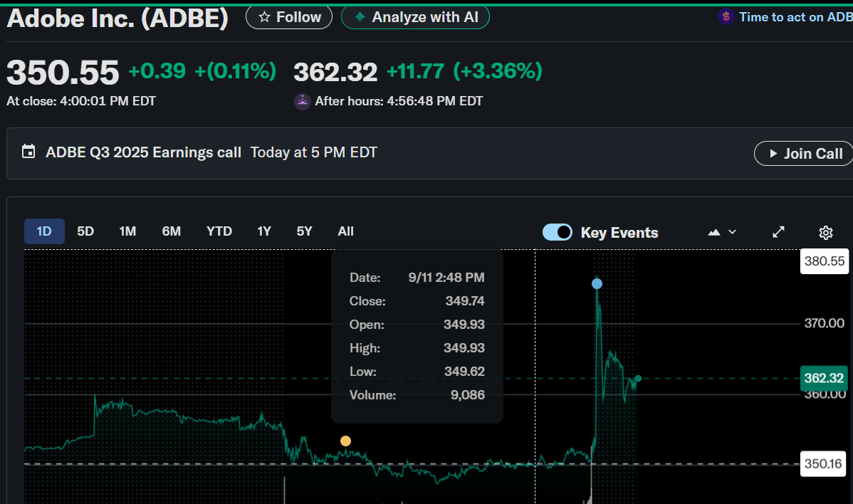The image size is (853, 504).
Task: Show the All time chart range
Action: 345,231
